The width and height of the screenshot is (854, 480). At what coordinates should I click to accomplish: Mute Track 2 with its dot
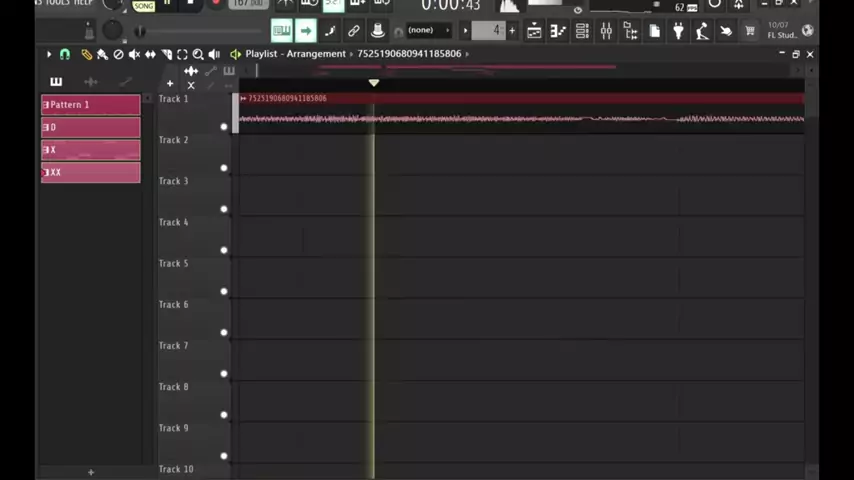[224, 168]
